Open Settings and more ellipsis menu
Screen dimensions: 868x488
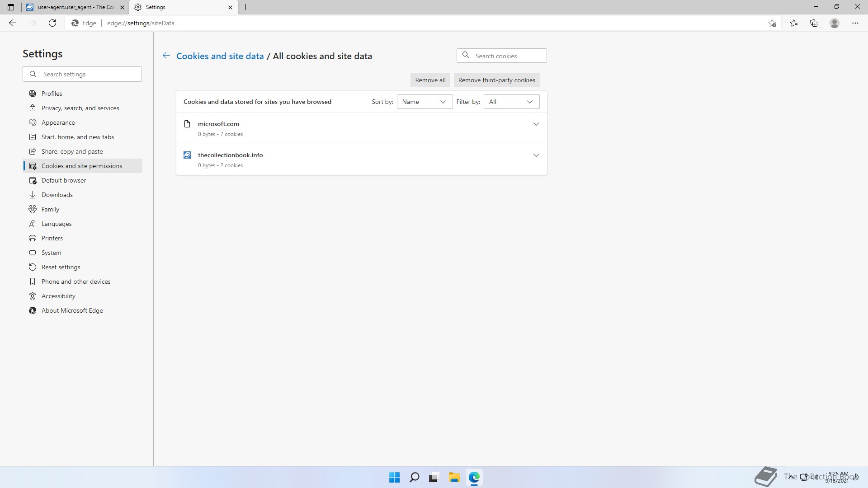855,23
